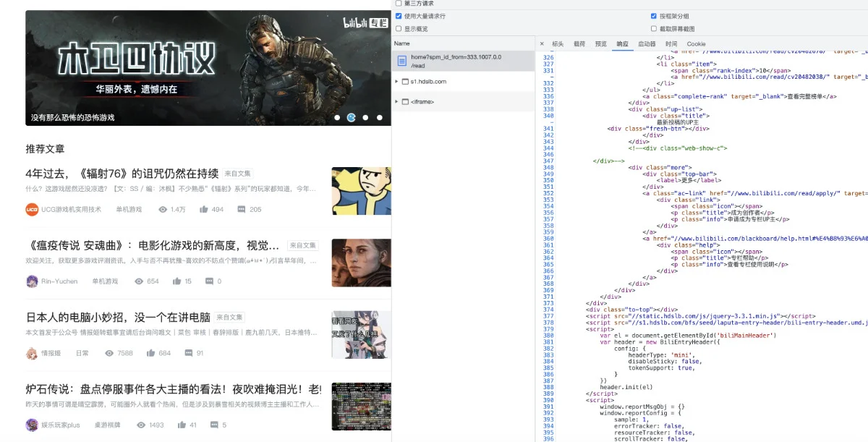Click the view-count eye icon beside 1.4万

coord(162,210)
